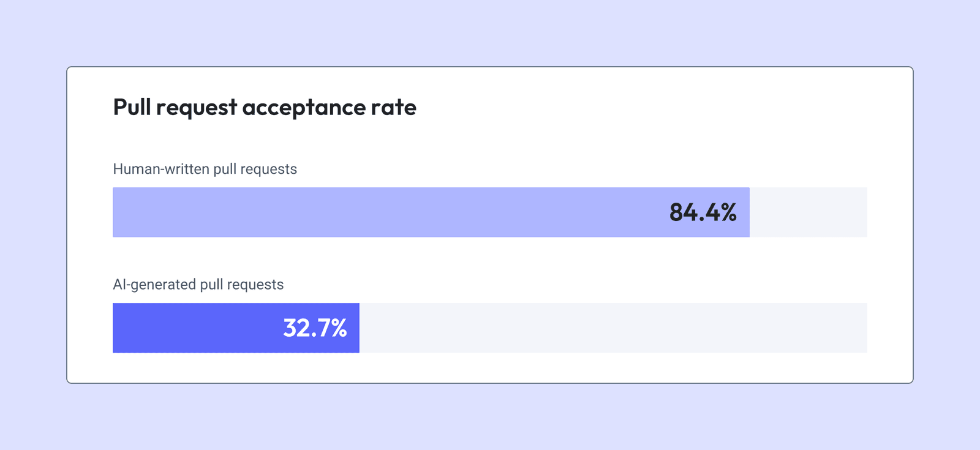Click the 32.7% value label
Viewport: 980px width, 450px height.
(315, 328)
